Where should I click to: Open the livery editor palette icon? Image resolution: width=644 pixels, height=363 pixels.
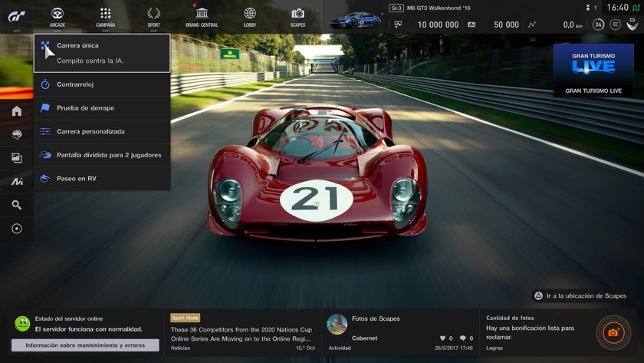pos(16,134)
